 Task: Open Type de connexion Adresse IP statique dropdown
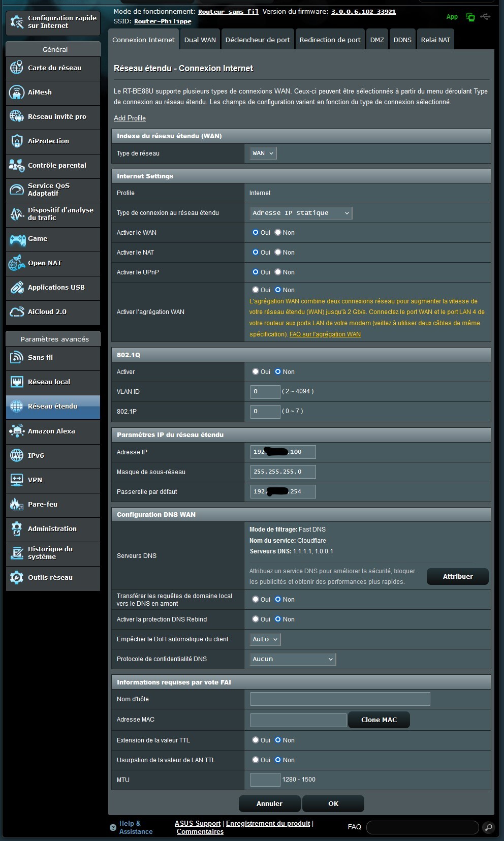301,213
